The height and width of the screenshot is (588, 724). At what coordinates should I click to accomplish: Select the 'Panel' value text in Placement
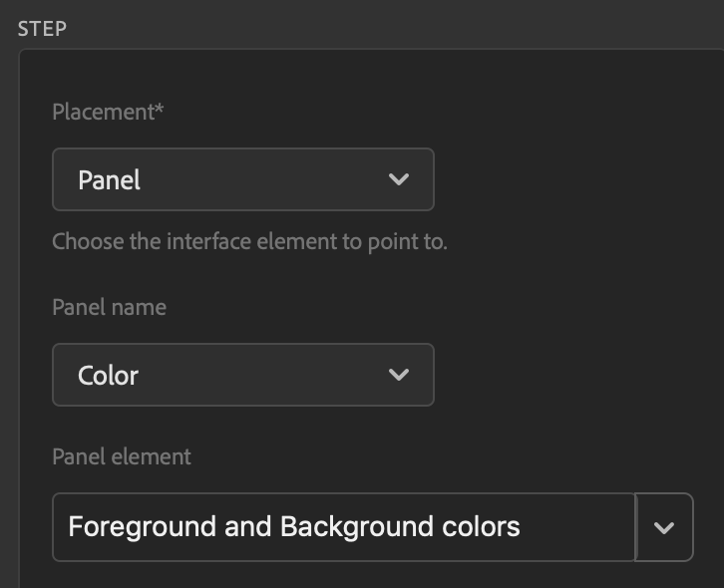(109, 180)
